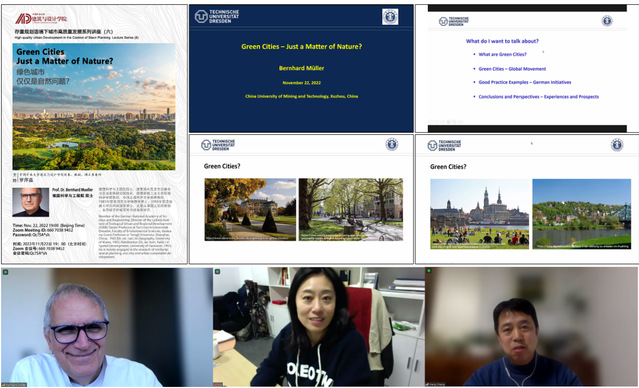Click the 'What are Green Cities?' bullet
Image resolution: width=639 pixels, height=388 pixels.
point(502,54)
